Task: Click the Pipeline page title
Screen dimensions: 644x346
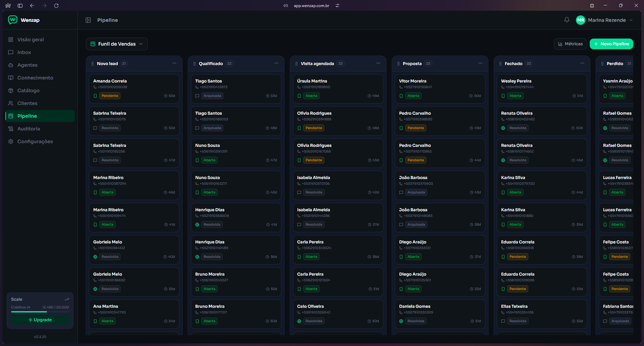Action: coord(107,20)
